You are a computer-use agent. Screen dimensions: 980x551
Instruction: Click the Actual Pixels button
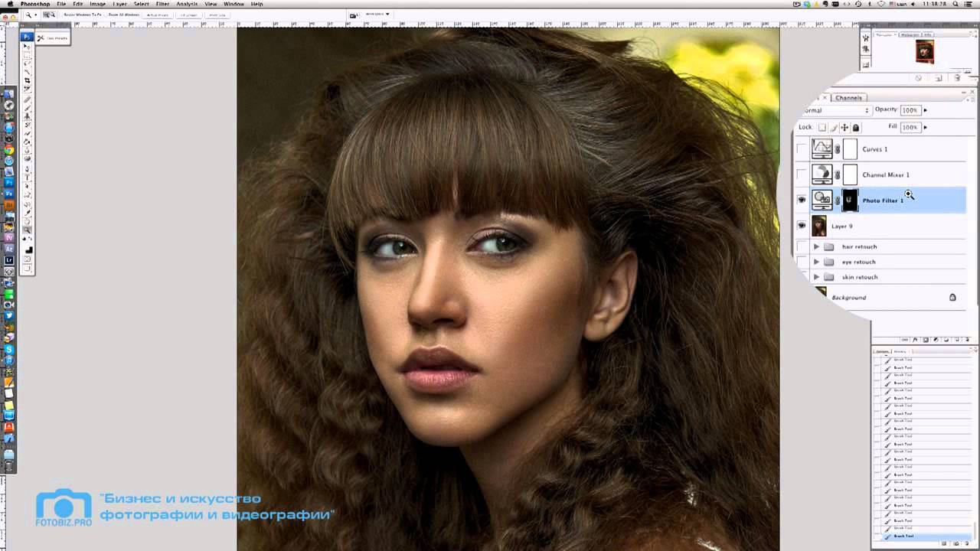(158, 15)
